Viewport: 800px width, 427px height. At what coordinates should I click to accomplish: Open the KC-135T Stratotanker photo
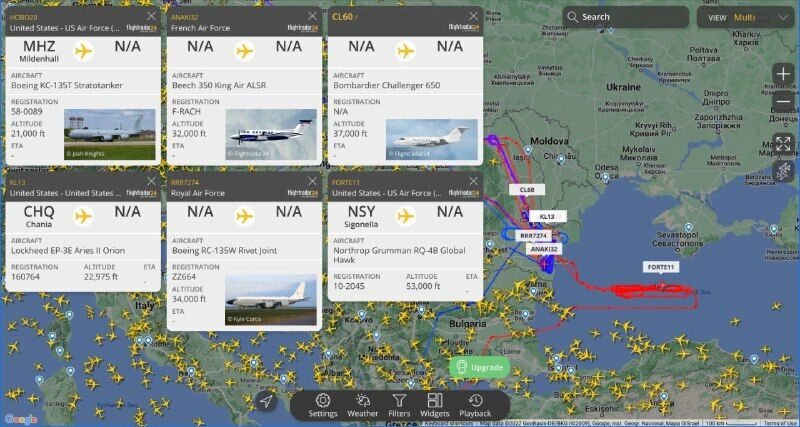tap(110, 134)
